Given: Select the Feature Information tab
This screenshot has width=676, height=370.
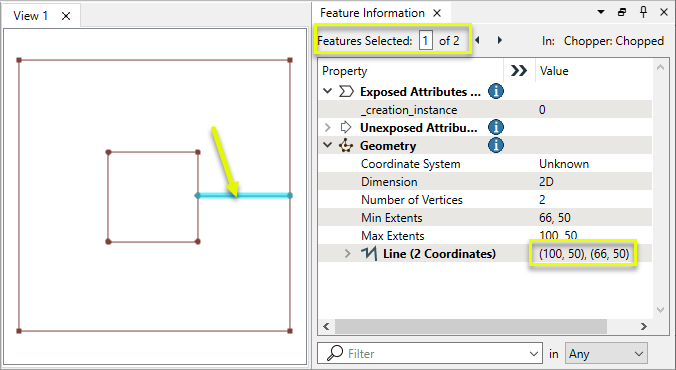Looking at the screenshot, I should tap(372, 13).
